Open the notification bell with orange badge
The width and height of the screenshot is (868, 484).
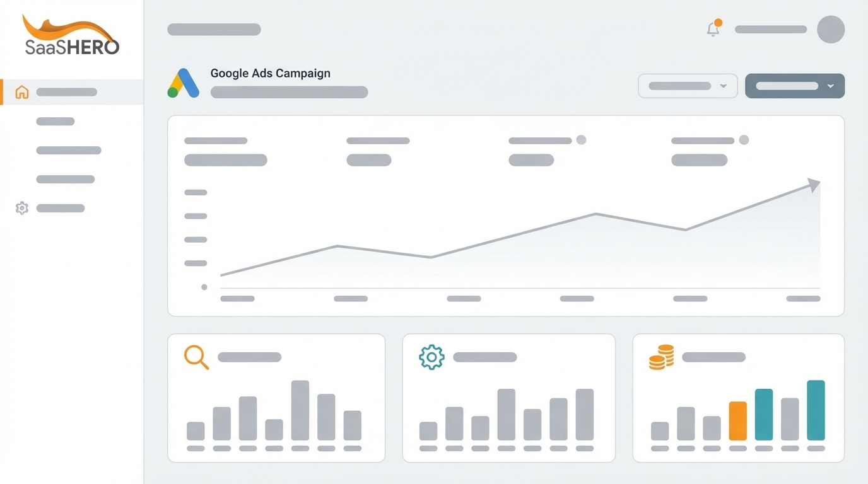pyautogui.click(x=713, y=29)
